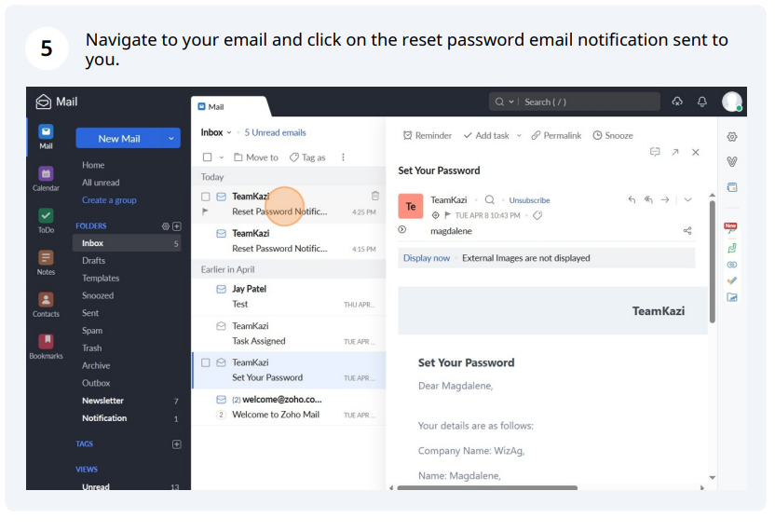Expand the Add task dropdown arrow
Viewport: 775px width, 532px height.
(x=519, y=135)
